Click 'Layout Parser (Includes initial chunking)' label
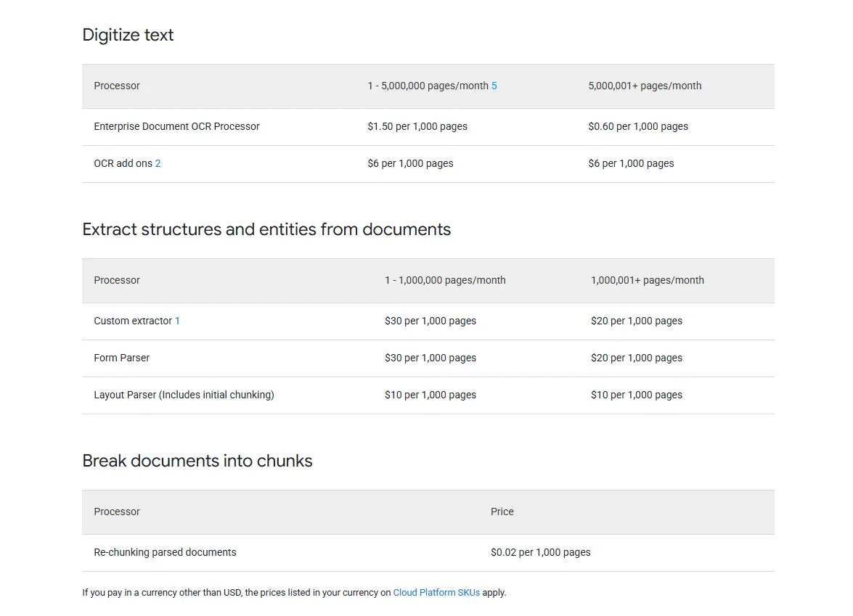 184,395
